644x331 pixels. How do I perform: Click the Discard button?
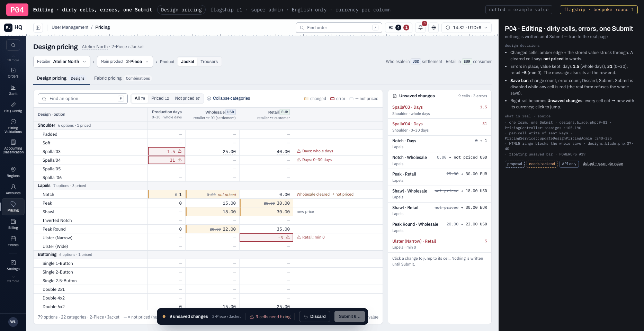[x=315, y=316]
